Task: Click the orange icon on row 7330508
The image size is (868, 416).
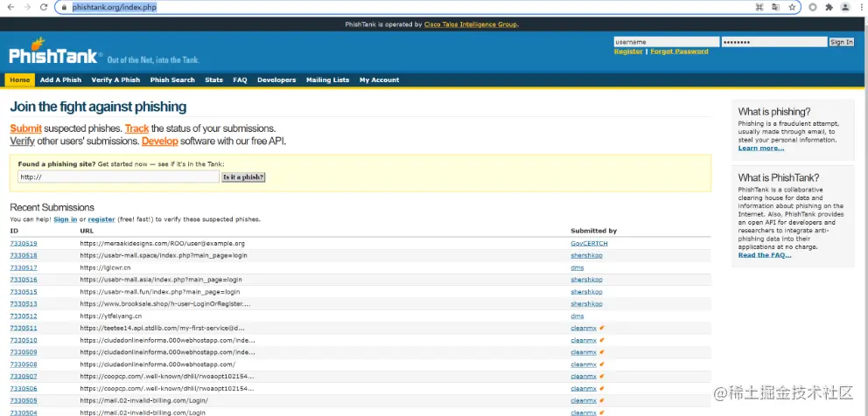Action: pos(602,364)
